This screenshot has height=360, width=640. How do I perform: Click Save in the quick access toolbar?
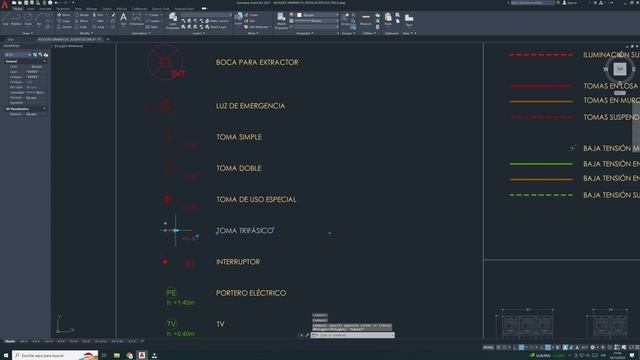coord(26,3)
